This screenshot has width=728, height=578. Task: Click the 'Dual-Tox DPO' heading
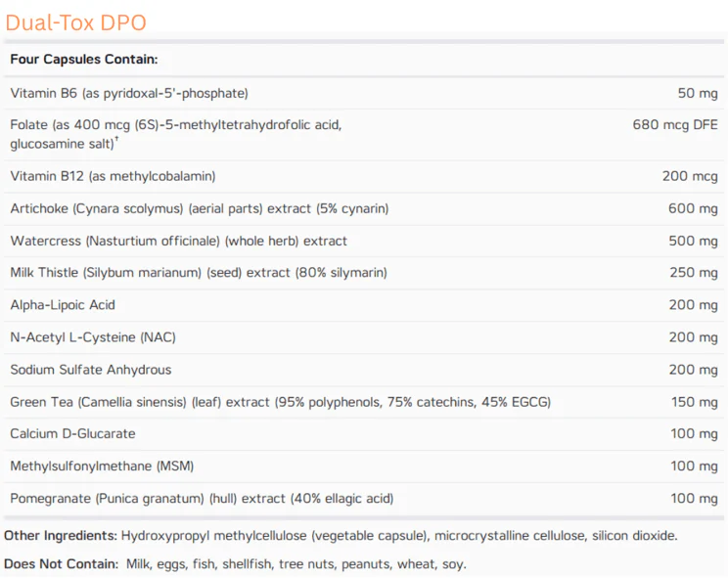tap(75, 22)
